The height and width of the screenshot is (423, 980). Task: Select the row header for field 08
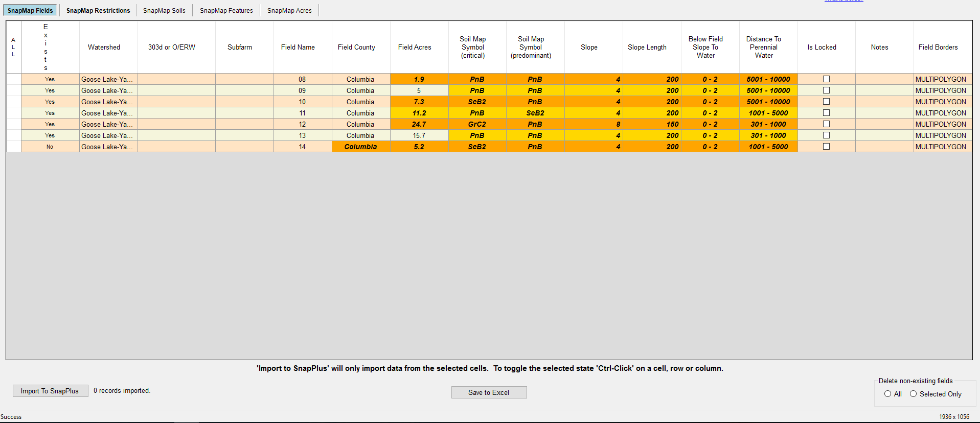click(x=14, y=79)
